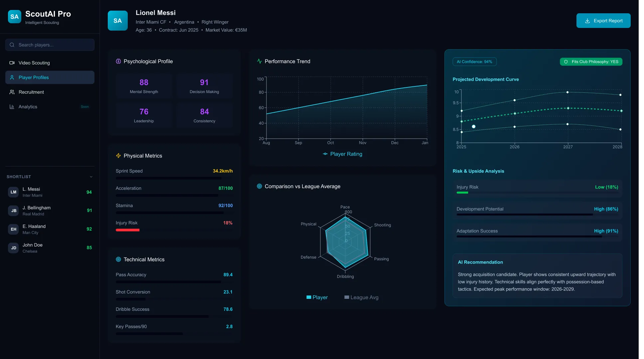
Task: Click the 2027 peak point on development curve
Action: [x=567, y=92]
